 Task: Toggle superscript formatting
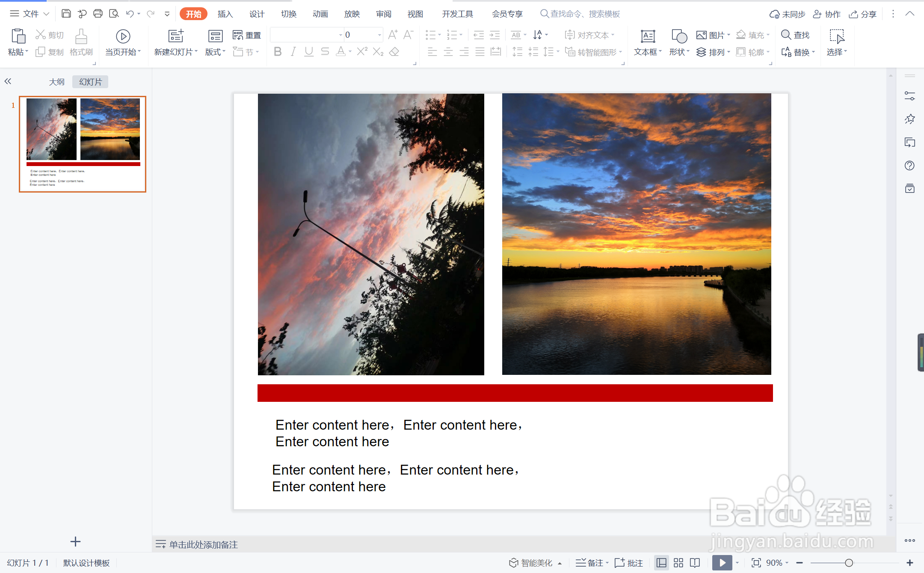coord(362,52)
